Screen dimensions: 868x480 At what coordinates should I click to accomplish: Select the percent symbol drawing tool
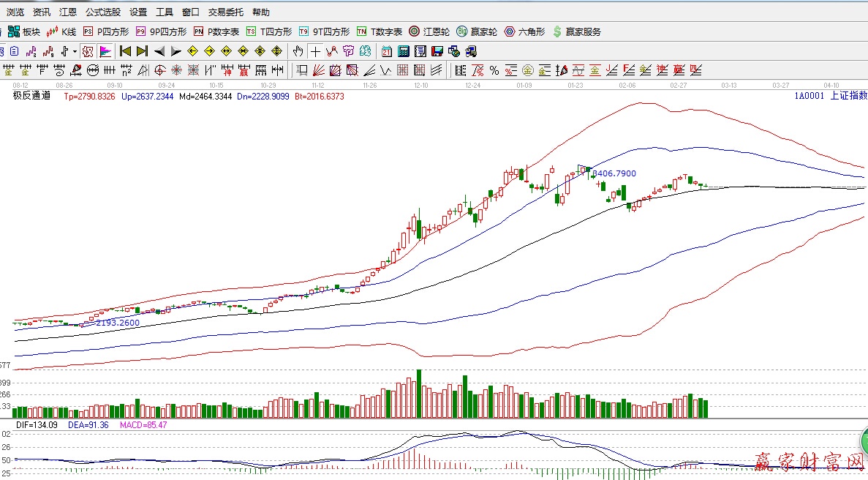click(x=494, y=70)
